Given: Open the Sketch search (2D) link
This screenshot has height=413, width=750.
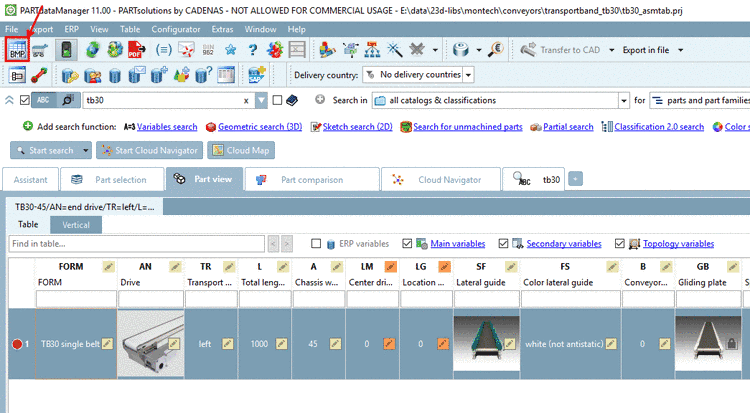Looking at the screenshot, I should (x=357, y=127).
